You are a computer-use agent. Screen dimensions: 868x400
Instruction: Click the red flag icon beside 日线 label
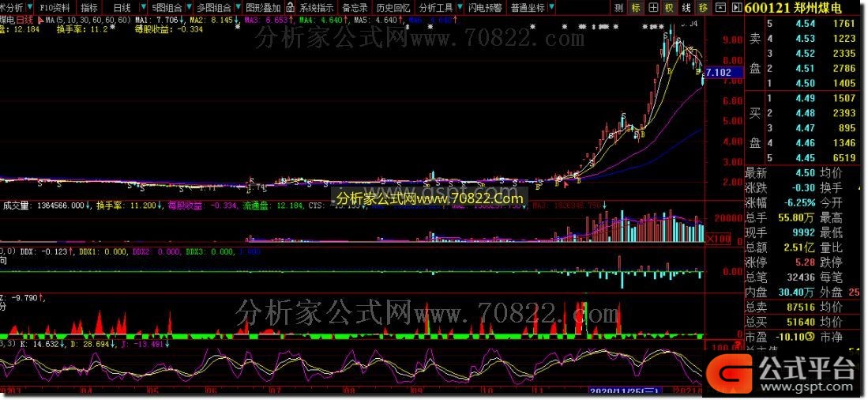click(39, 20)
